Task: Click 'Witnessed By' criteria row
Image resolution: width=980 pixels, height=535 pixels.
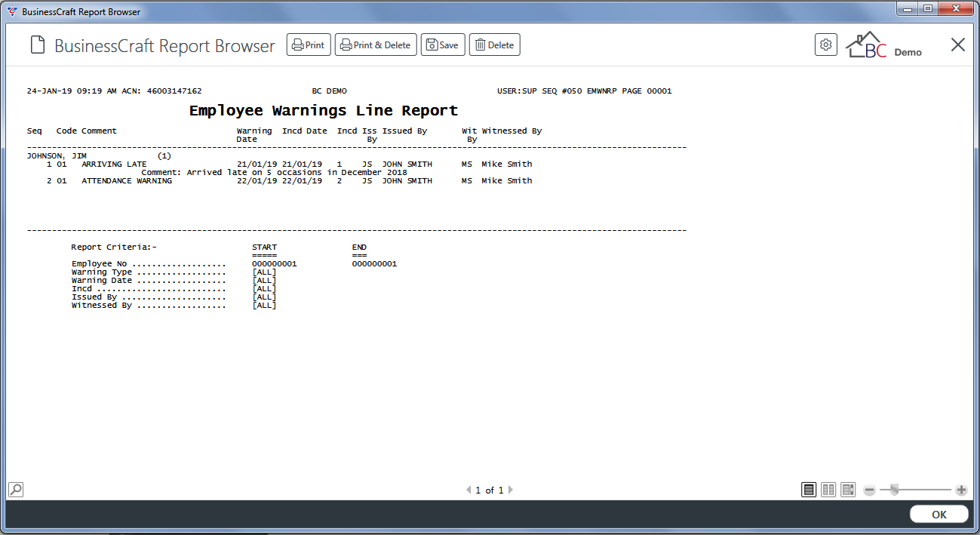Action: click(174, 305)
